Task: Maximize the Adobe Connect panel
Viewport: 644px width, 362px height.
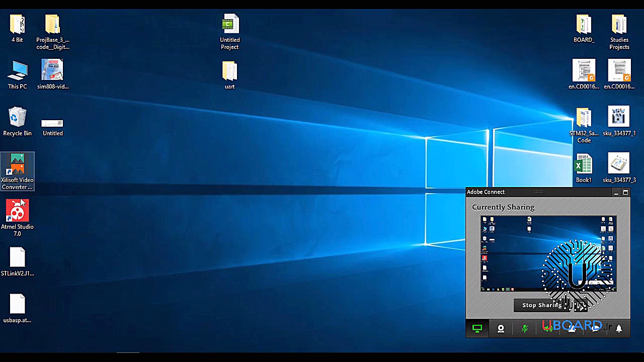Action: click(x=625, y=192)
